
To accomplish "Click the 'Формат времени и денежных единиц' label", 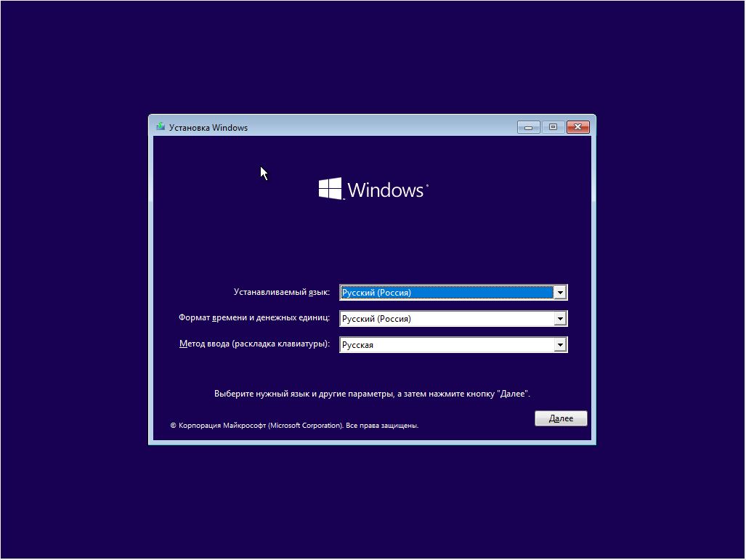I will [256, 318].
